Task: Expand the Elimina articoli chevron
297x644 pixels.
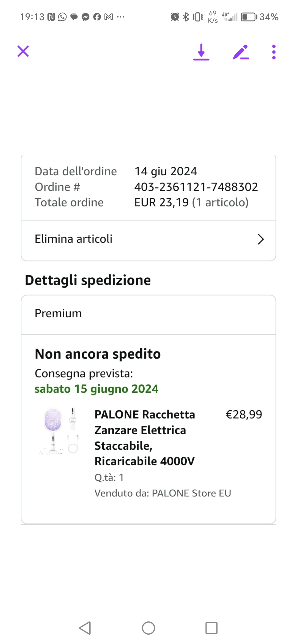Action: pos(260,239)
